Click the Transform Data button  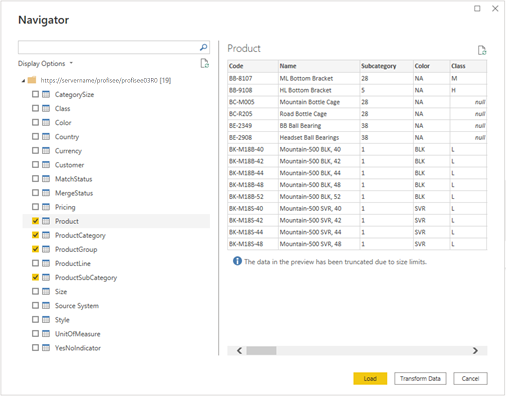tap(420, 378)
